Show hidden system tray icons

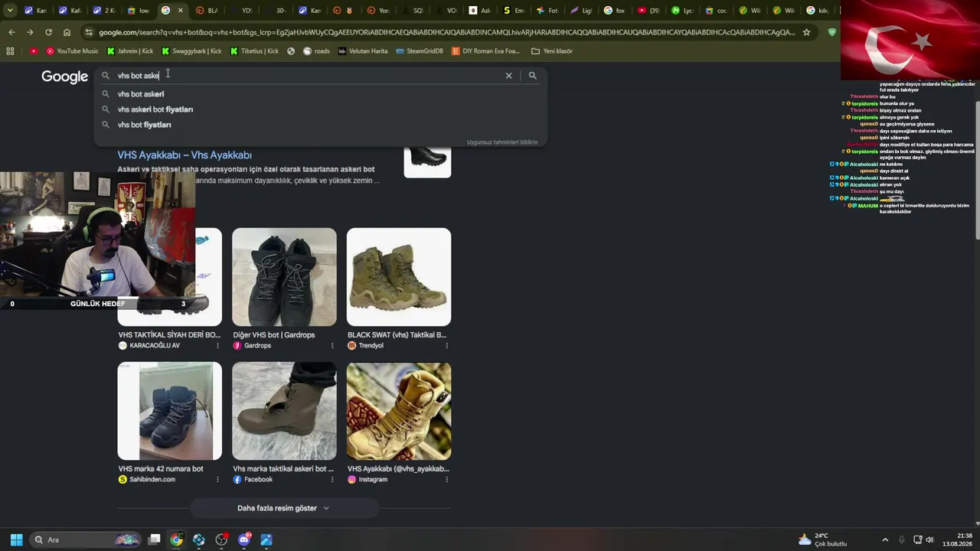(885, 540)
